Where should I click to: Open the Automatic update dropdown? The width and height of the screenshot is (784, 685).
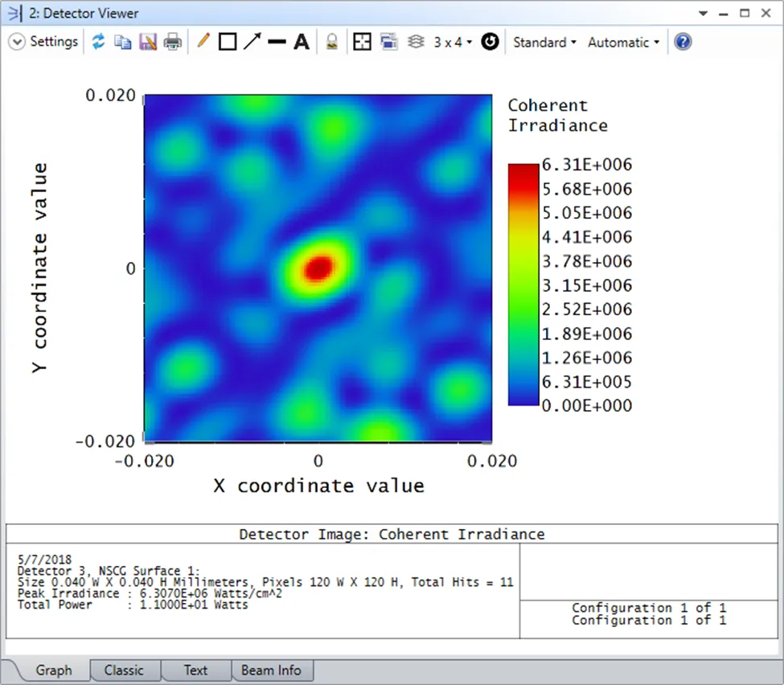point(623,43)
